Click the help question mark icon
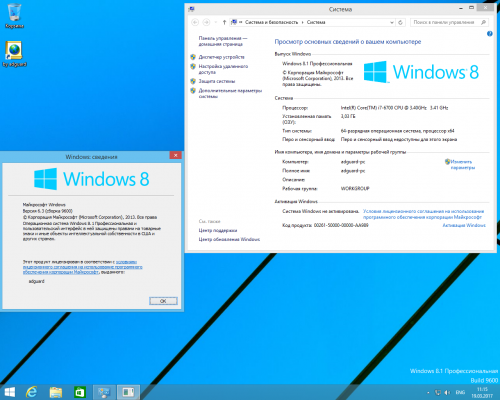The image size is (500, 400). 490,34
